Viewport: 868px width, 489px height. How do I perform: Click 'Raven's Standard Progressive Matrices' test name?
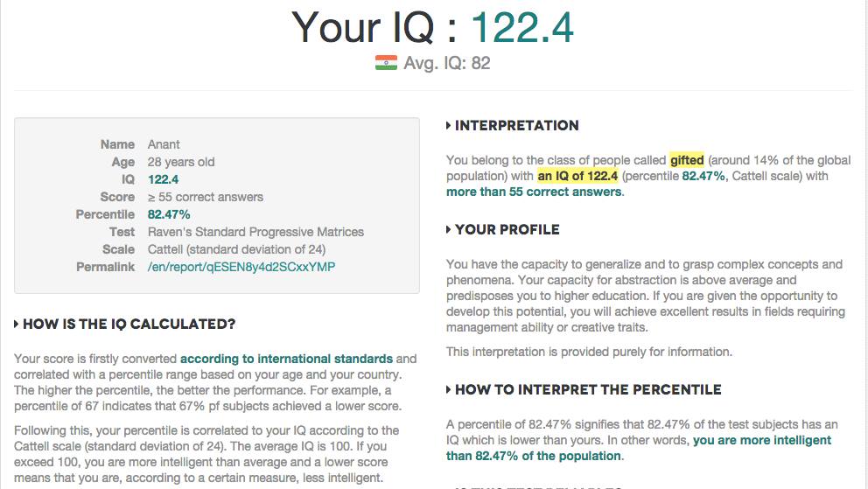255,232
